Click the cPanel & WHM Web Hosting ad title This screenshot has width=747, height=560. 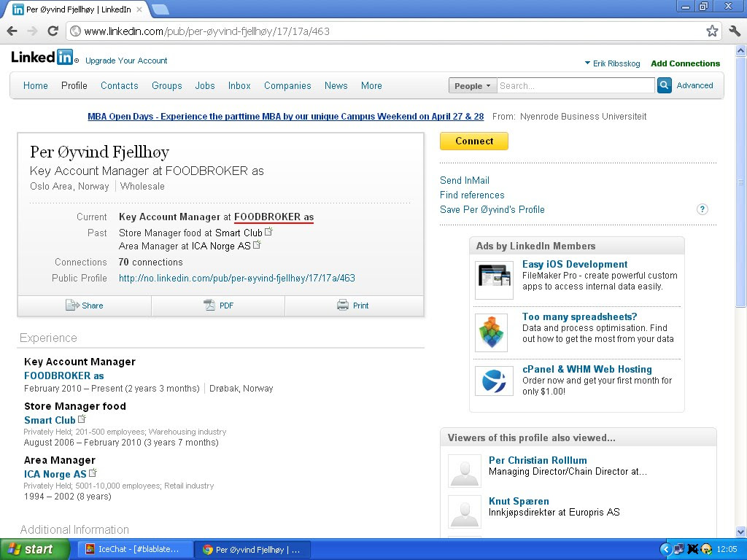(587, 369)
